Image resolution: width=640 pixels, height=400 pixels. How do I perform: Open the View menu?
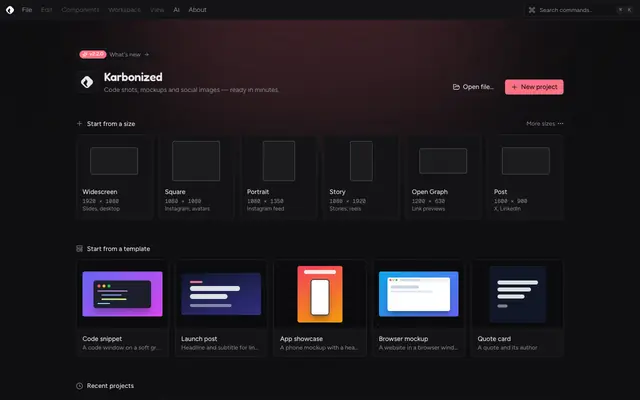pos(157,10)
